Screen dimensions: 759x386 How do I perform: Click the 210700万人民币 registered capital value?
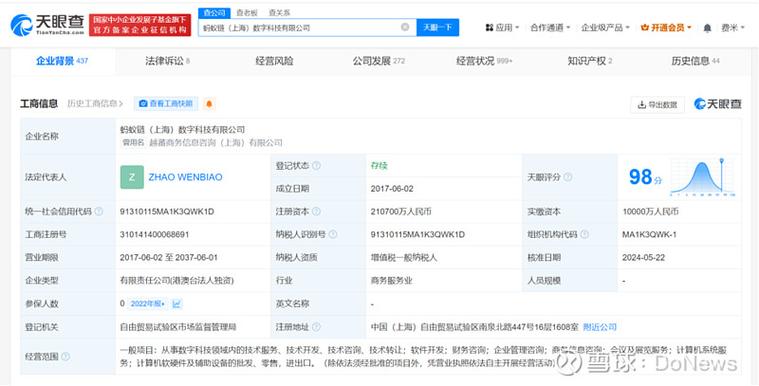[x=401, y=212]
